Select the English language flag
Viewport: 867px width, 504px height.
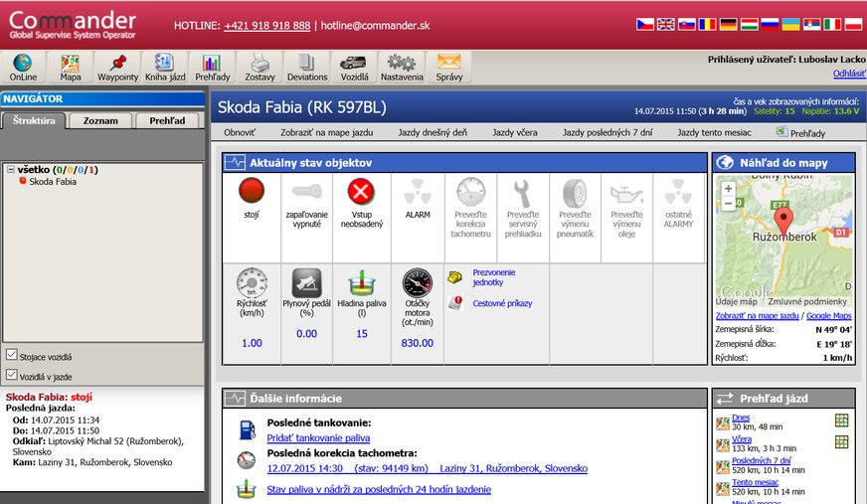(666, 24)
